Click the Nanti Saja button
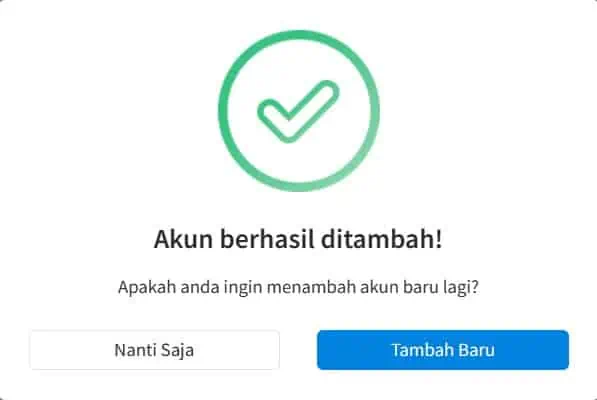Screen dimensions: 597x400 [x=155, y=350]
